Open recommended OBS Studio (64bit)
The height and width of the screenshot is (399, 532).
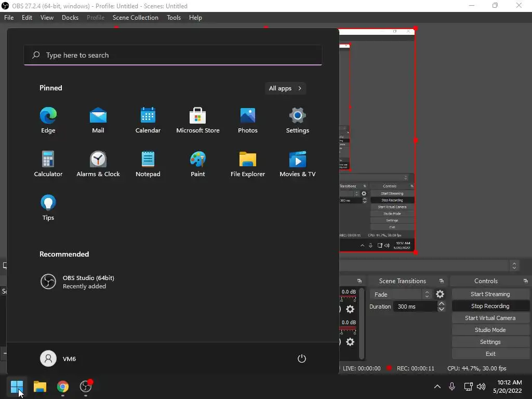pyautogui.click(x=77, y=282)
